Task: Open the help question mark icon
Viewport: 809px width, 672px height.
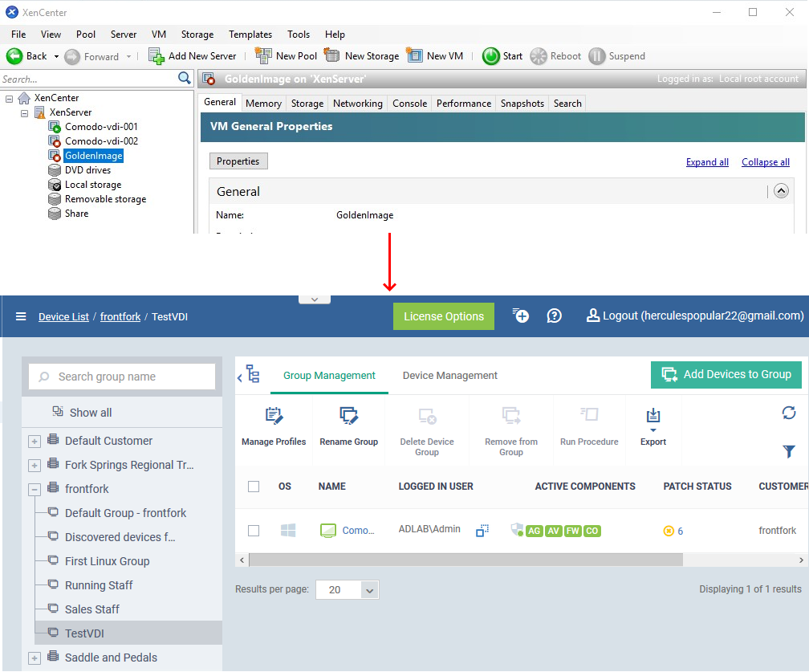Action: tap(554, 316)
